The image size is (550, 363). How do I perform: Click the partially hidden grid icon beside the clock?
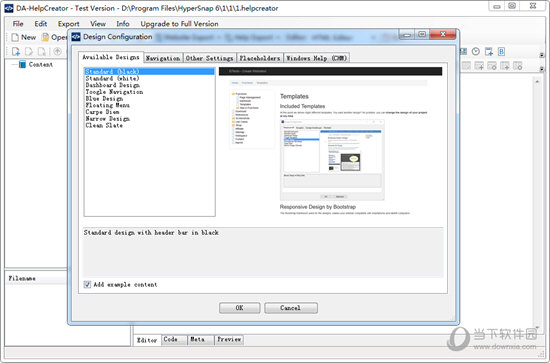464,52
